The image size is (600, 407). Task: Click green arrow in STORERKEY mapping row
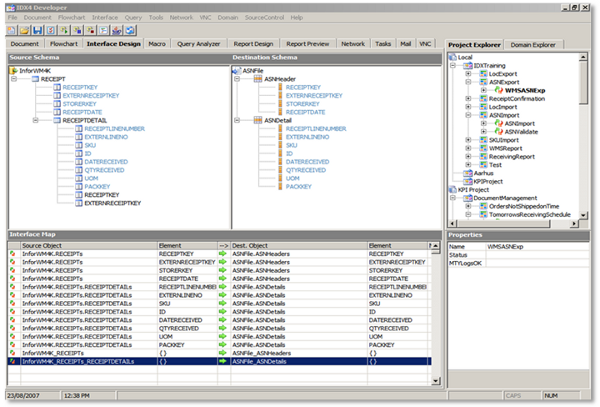tap(223, 268)
